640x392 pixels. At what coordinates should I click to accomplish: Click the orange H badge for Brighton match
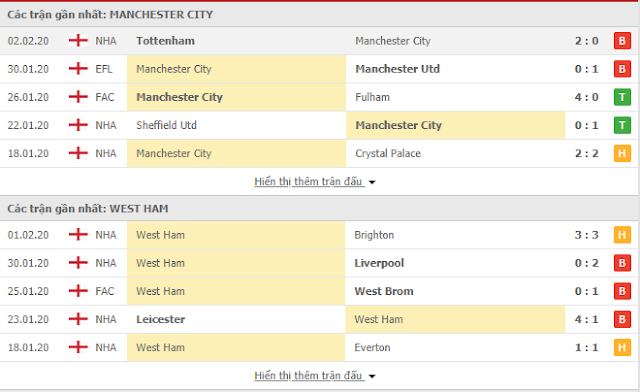(622, 235)
